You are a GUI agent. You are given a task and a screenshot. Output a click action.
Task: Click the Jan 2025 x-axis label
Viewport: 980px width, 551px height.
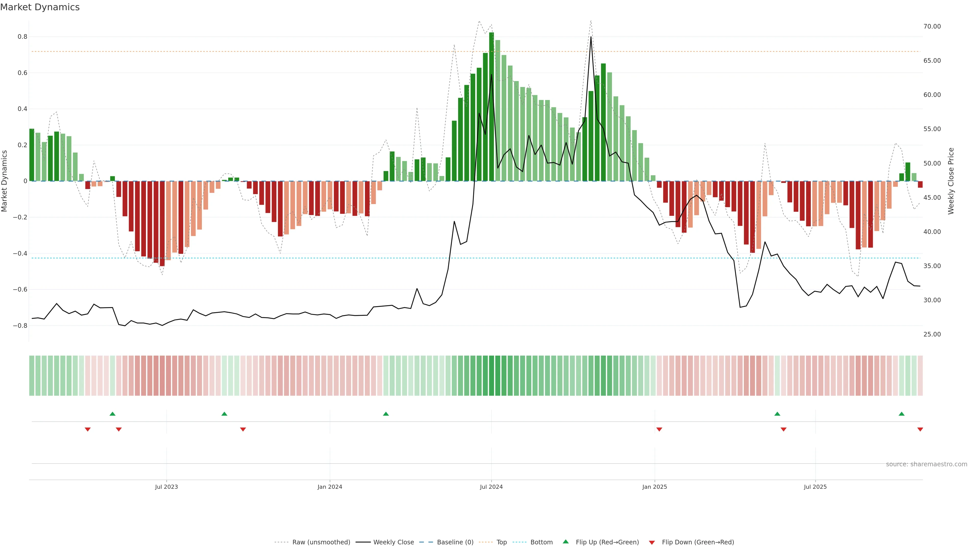pos(654,487)
